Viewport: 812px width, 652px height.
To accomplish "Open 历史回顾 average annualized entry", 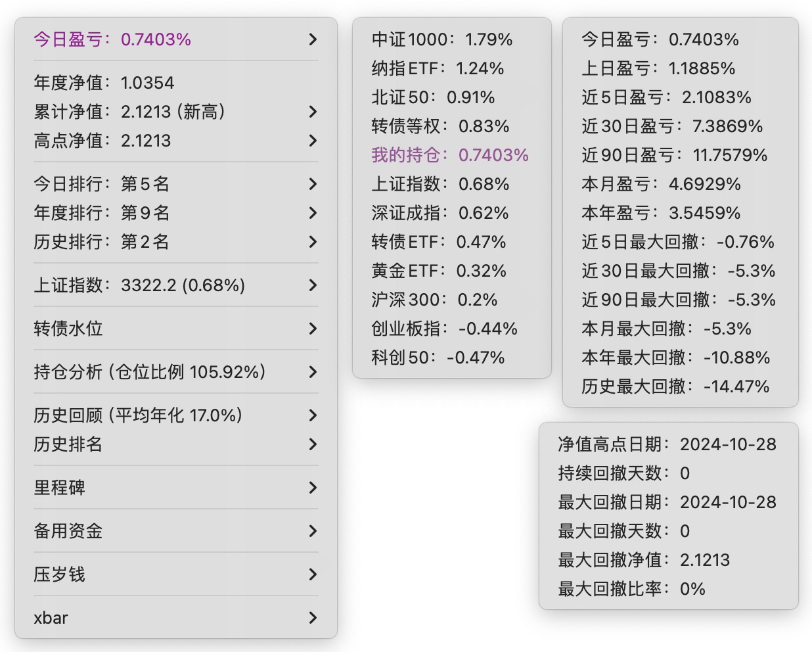I will tap(138, 415).
